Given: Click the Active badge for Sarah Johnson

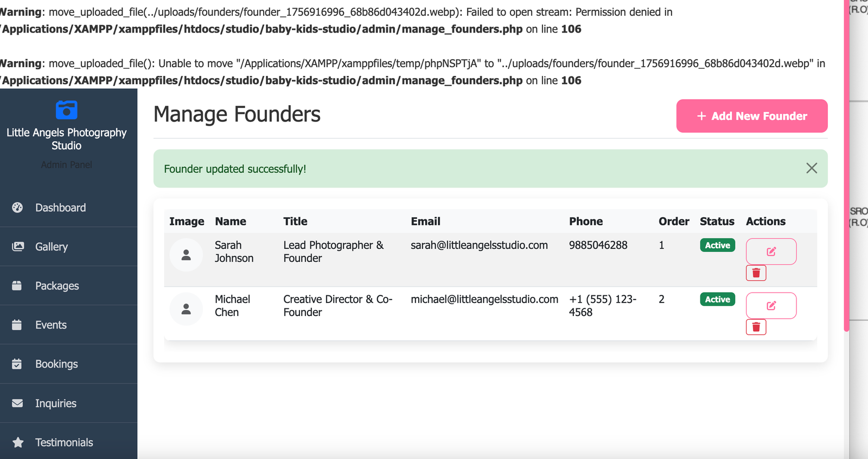Looking at the screenshot, I should click(x=717, y=245).
